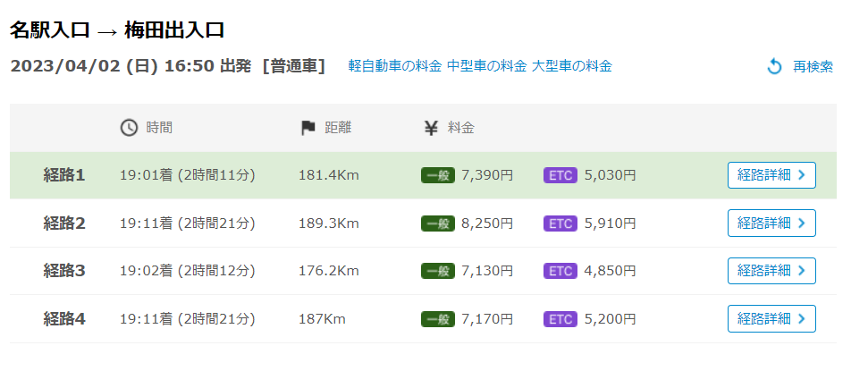Click the yen icon beside 料金
This screenshot has height=371, width=868.
coord(431,128)
